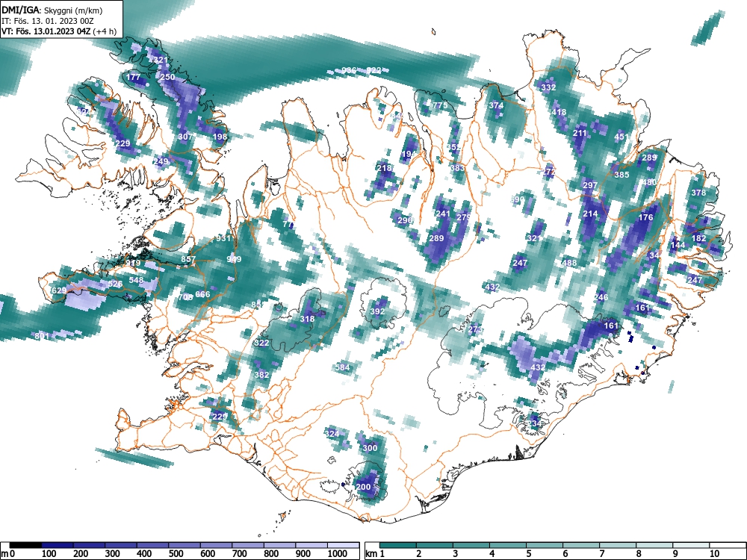
Task: Click the '5' label on the kilometer legend
Action: click(x=528, y=554)
